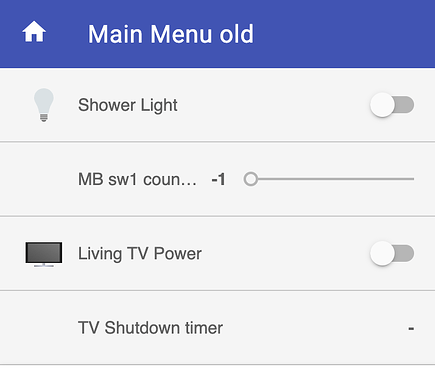This screenshot has height=375, width=435.
Task: Click the Living TV Power toggle track
Action: 404,254
